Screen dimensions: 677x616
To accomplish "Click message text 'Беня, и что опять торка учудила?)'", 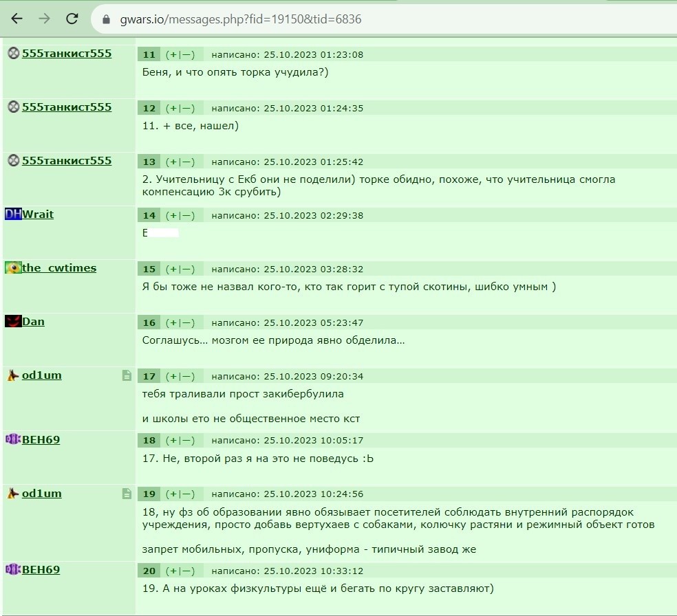I will click(235, 72).
